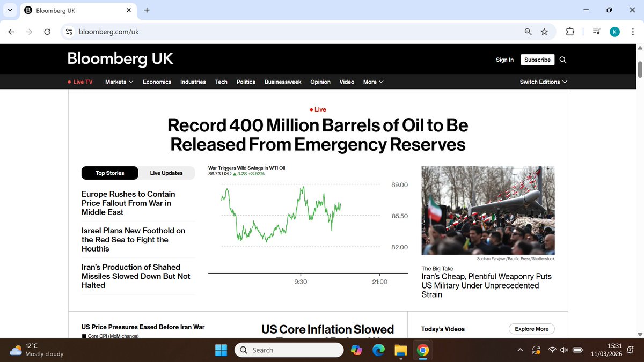Click the browser forward arrow
The image size is (644, 362).
coord(29,32)
